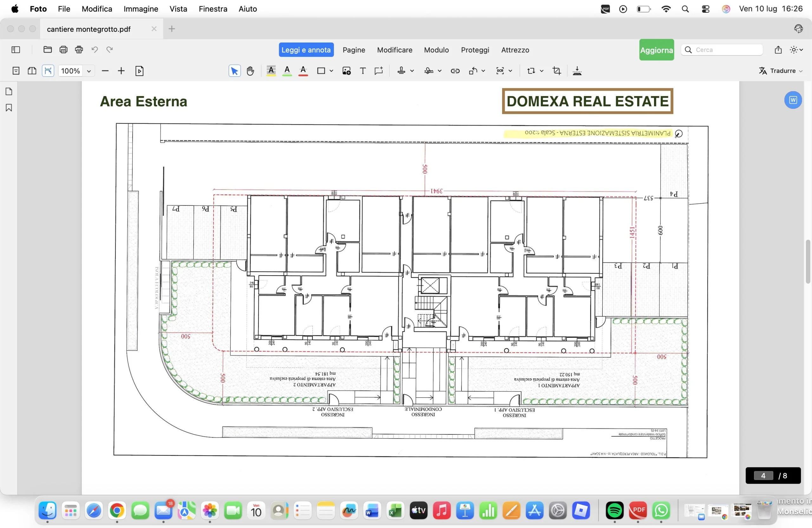812x528 pixels.
Task: Click the first printer icon in the toolbar
Action: click(x=63, y=50)
